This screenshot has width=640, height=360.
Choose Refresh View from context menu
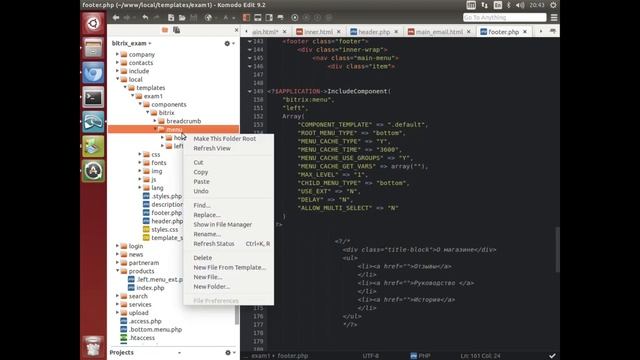pyautogui.click(x=212, y=148)
